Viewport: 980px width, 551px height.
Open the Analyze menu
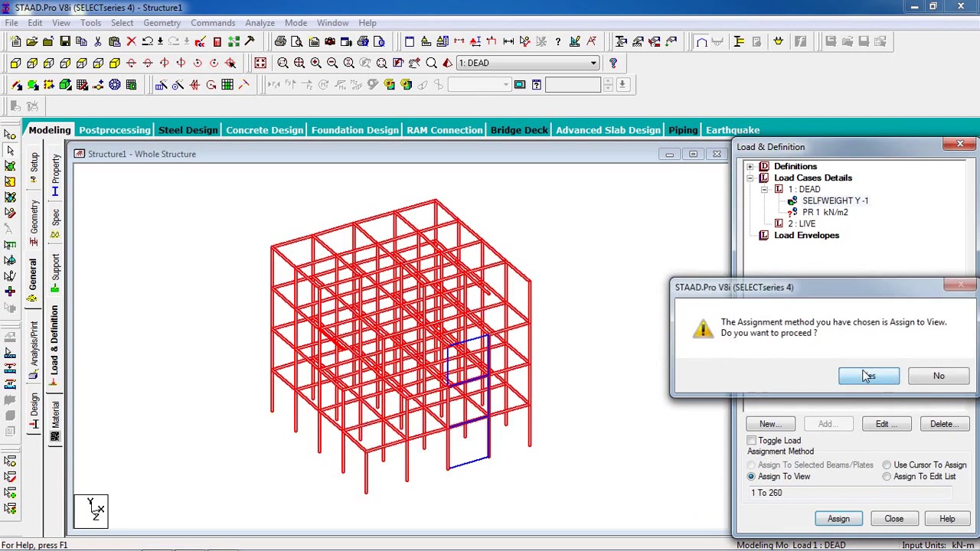pyautogui.click(x=260, y=23)
